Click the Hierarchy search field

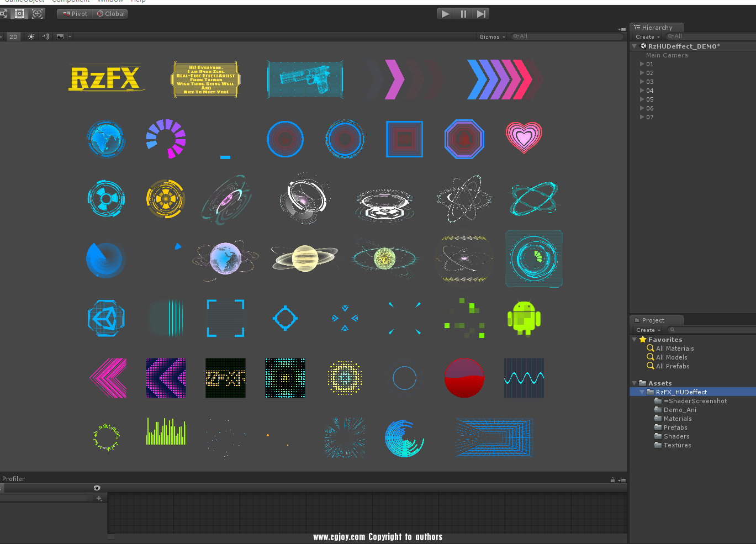(x=711, y=36)
